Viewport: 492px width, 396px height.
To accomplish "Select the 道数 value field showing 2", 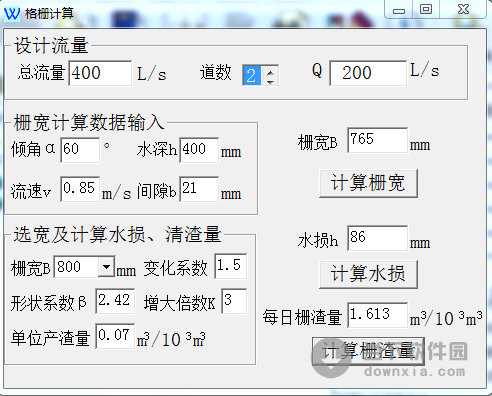I will pos(253,75).
